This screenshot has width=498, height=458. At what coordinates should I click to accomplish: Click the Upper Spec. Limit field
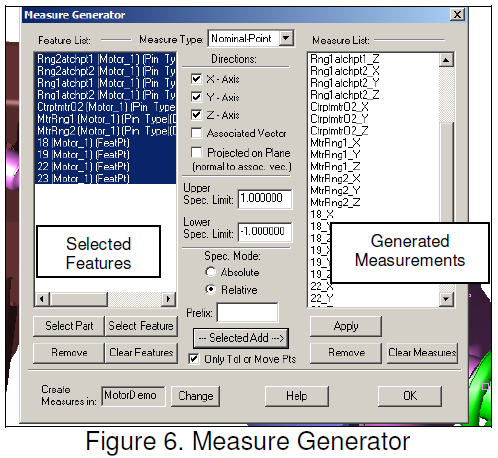coord(265,199)
